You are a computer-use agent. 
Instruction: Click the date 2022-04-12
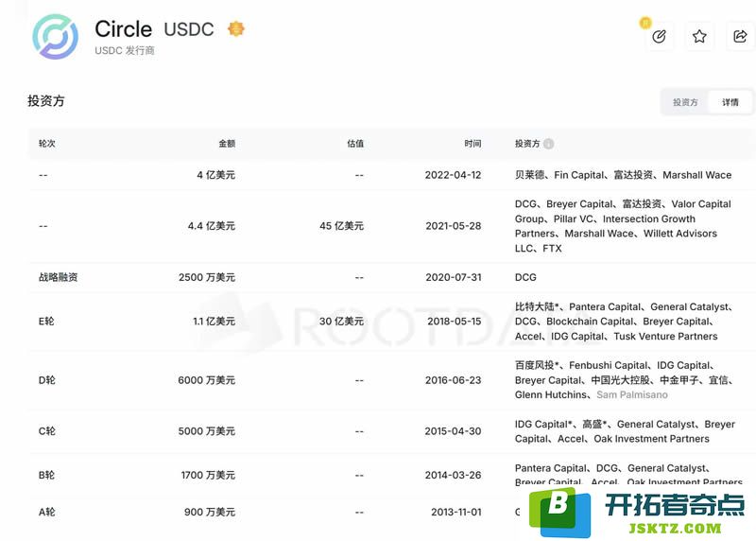pyautogui.click(x=453, y=175)
